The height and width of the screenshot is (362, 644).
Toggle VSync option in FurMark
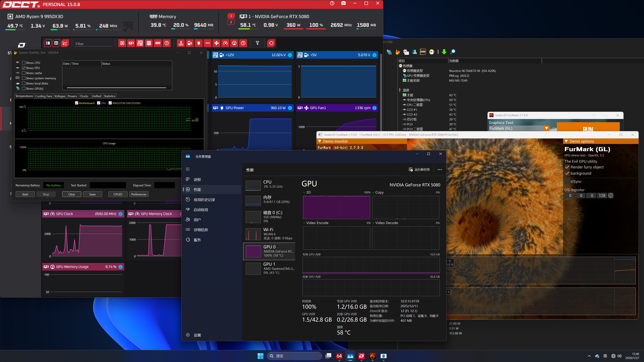[567, 182]
